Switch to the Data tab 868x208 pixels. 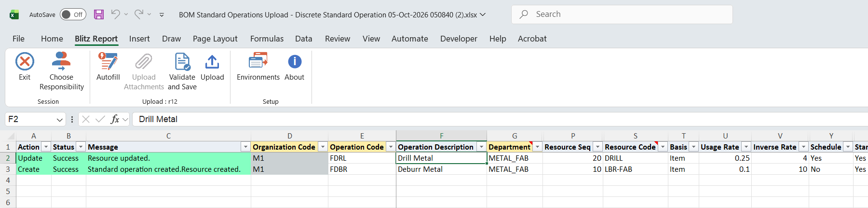(304, 39)
